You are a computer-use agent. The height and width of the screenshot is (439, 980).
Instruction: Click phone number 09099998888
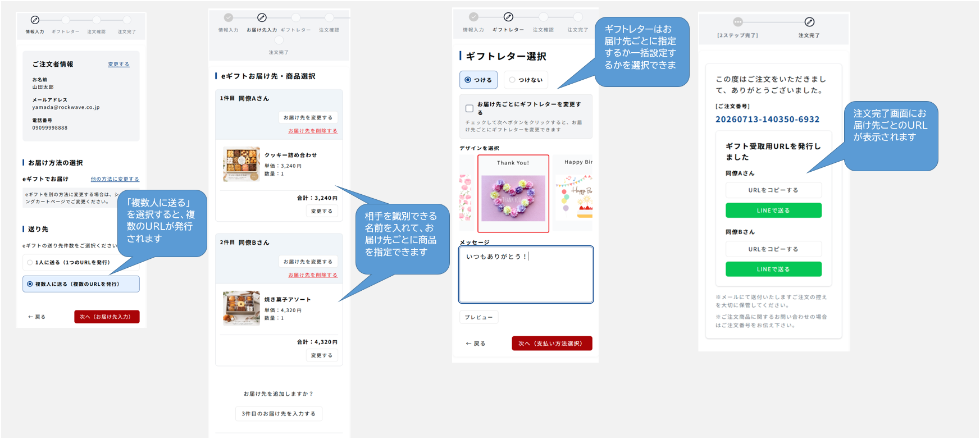pos(50,128)
